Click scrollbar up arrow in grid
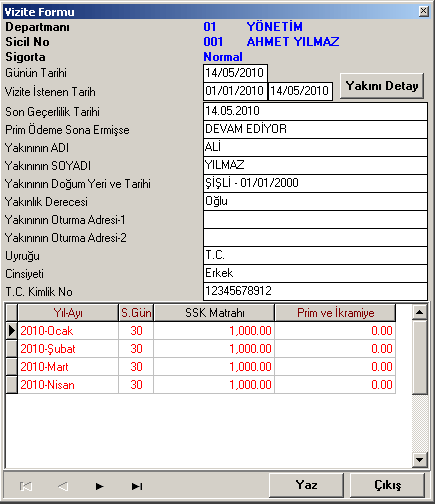Screen dimensions: 435x504 point(420,312)
